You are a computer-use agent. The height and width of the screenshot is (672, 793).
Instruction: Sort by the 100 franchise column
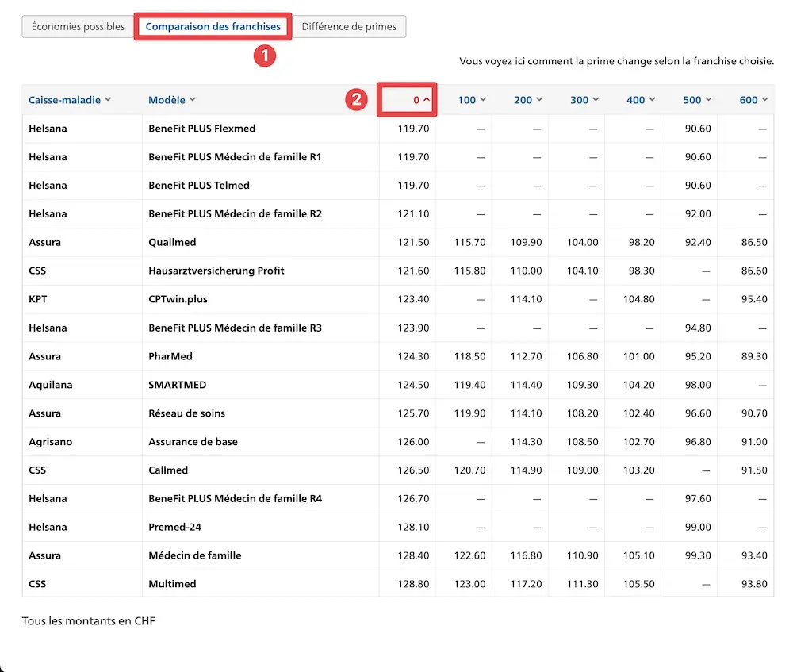[472, 100]
